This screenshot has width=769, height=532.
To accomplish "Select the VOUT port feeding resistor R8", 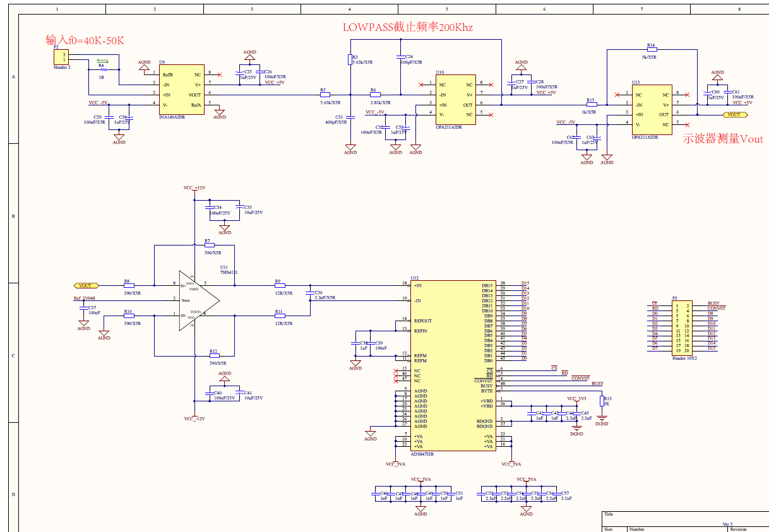I will point(86,285).
